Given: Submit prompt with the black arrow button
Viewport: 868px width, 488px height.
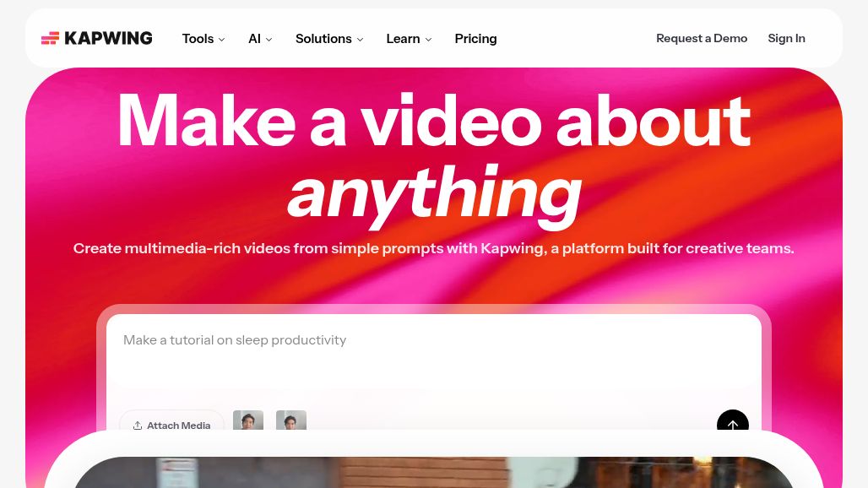Looking at the screenshot, I should pos(732,420).
